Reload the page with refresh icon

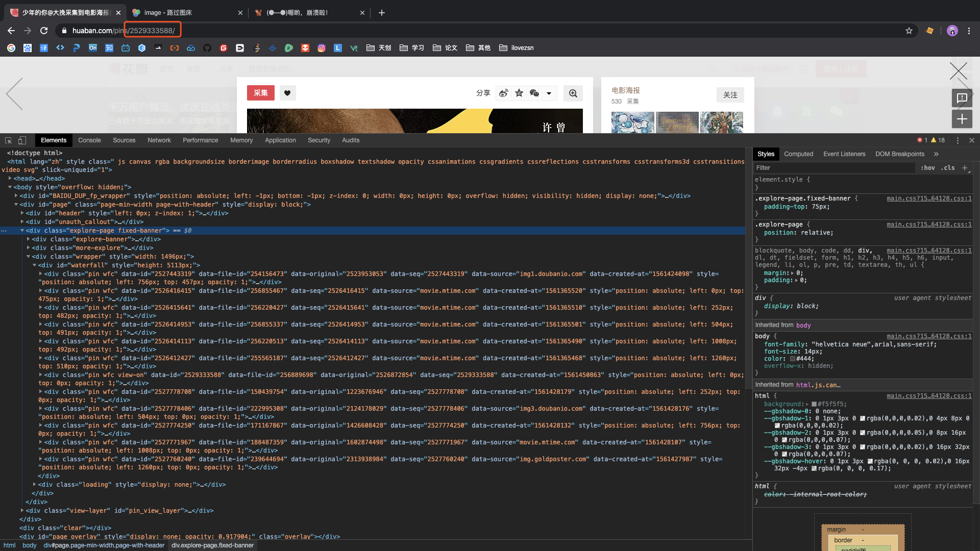tap(44, 31)
